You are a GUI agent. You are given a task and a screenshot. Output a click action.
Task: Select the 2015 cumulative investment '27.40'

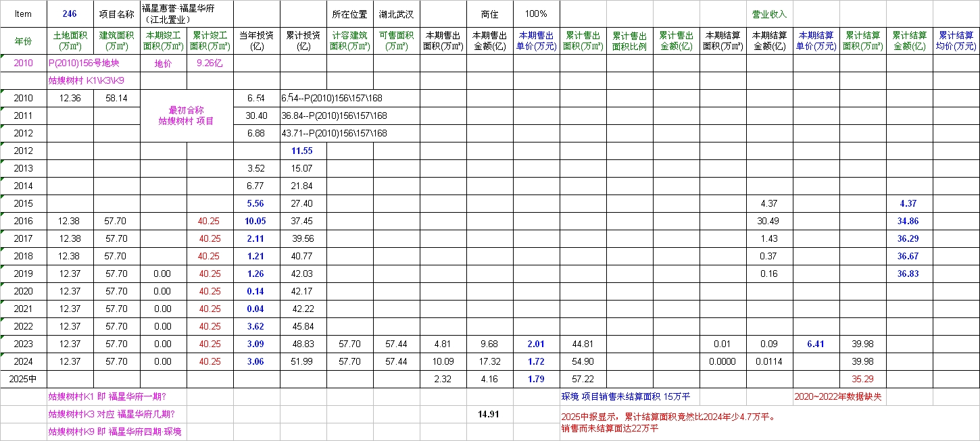point(303,204)
